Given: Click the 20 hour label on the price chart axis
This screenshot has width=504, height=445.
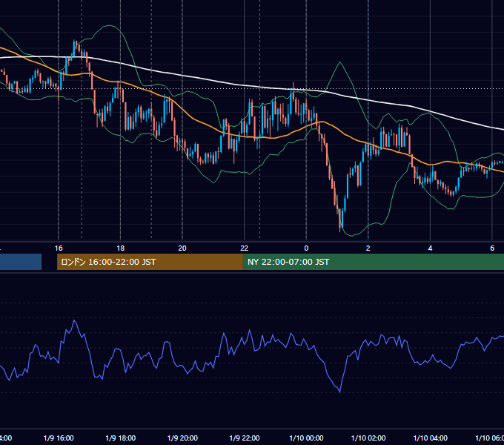Looking at the screenshot, I should (182, 248).
